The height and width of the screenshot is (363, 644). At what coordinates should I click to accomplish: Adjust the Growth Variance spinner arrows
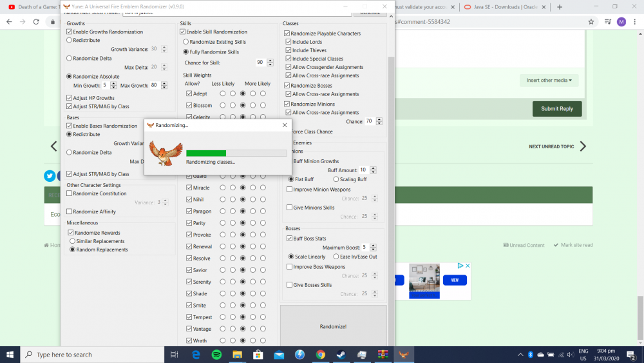[x=164, y=49]
